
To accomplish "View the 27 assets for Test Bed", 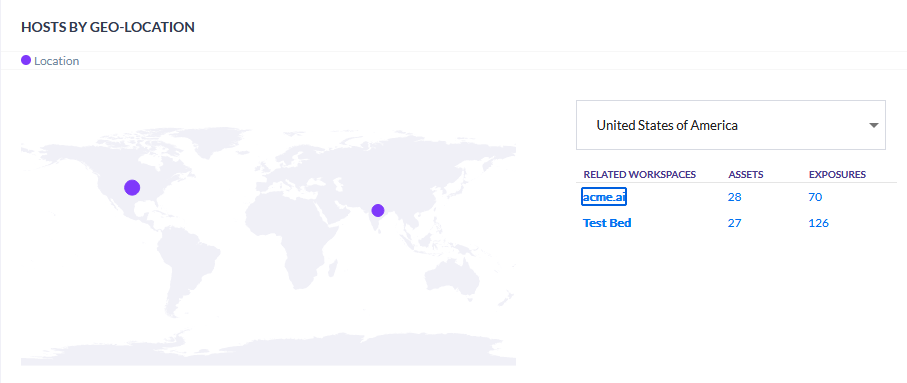I will pyautogui.click(x=735, y=223).
